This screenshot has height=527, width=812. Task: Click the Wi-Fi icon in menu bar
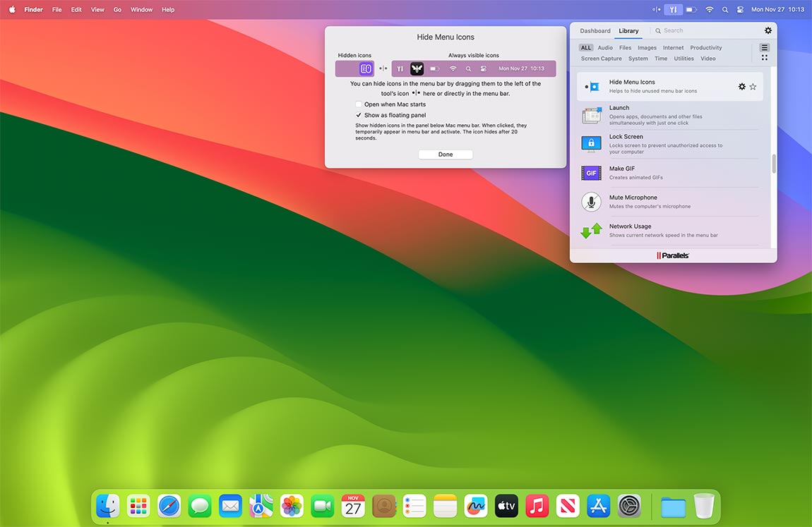(709, 9)
